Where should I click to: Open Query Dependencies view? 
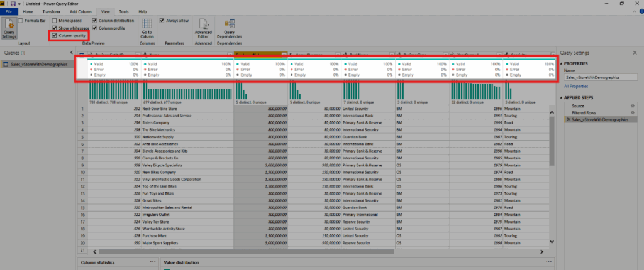pos(230,28)
